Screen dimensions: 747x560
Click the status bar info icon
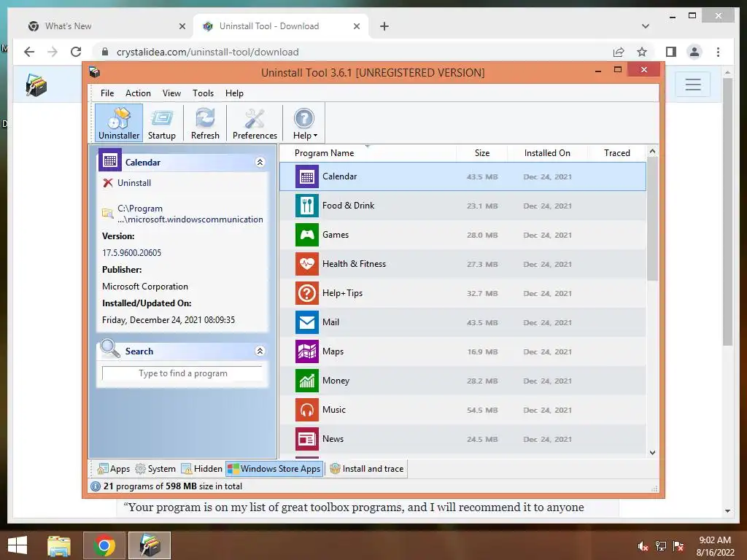(x=96, y=486)
